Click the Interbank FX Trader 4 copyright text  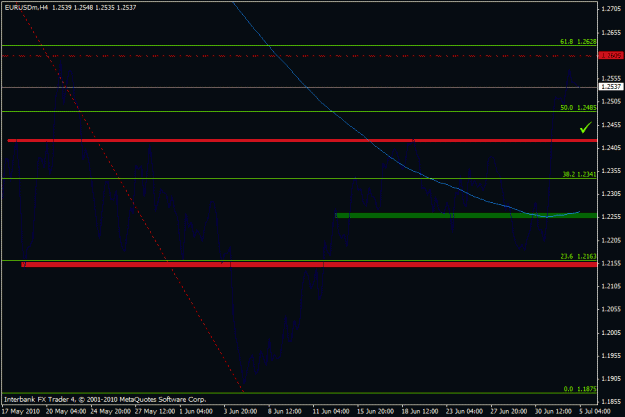tap(105, 399)
